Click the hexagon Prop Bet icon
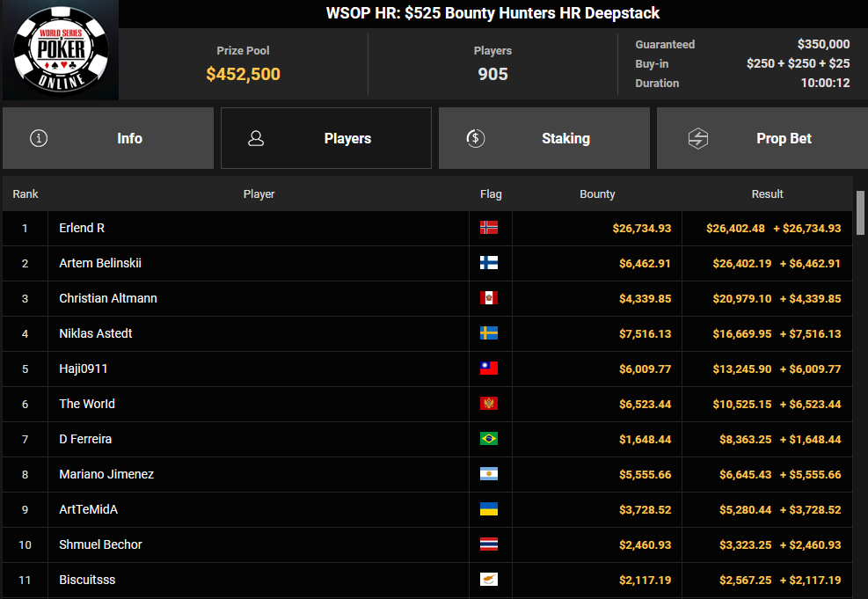 pos(698,138)
